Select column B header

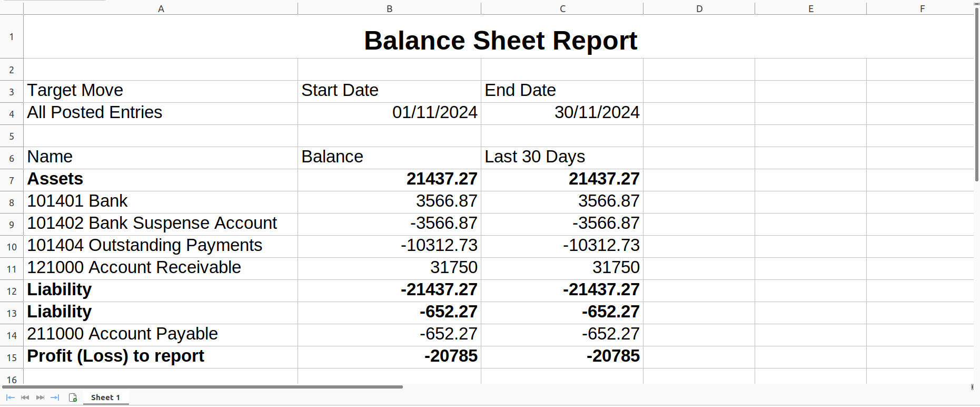[x=389, y=8]
